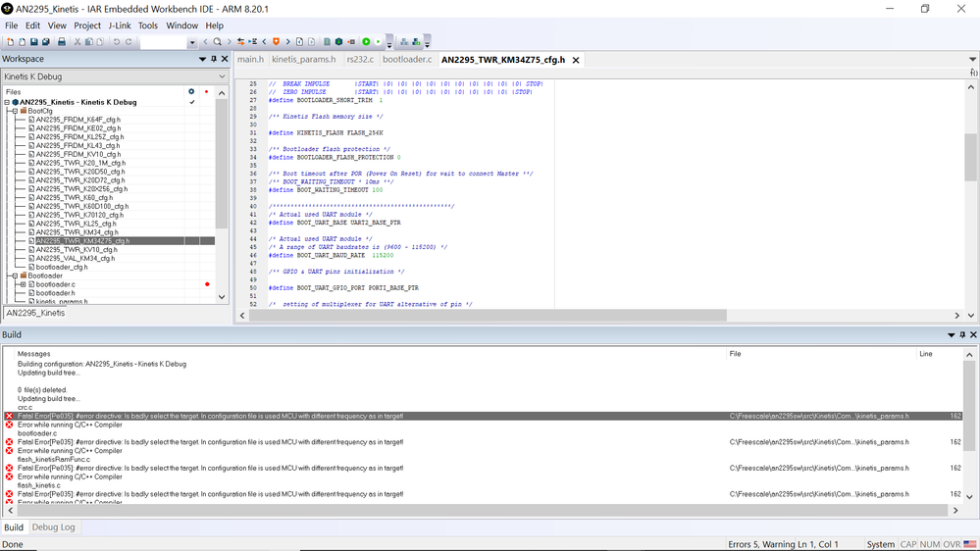Open the Debug Log tab
This screenshot has height=551, width=980.
(53, 527)
